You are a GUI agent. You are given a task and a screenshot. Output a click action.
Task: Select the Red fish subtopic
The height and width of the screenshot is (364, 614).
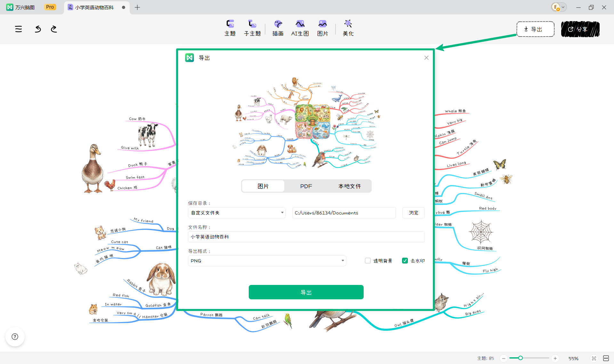pos(121,295)
